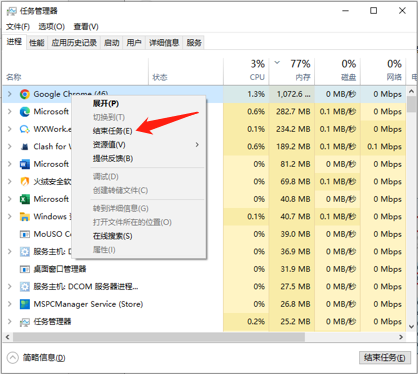Select 在线搜索(S) in the context menu
Image resolution: width=418 pixels, height=374 pixels.
[x=112, y=236]
